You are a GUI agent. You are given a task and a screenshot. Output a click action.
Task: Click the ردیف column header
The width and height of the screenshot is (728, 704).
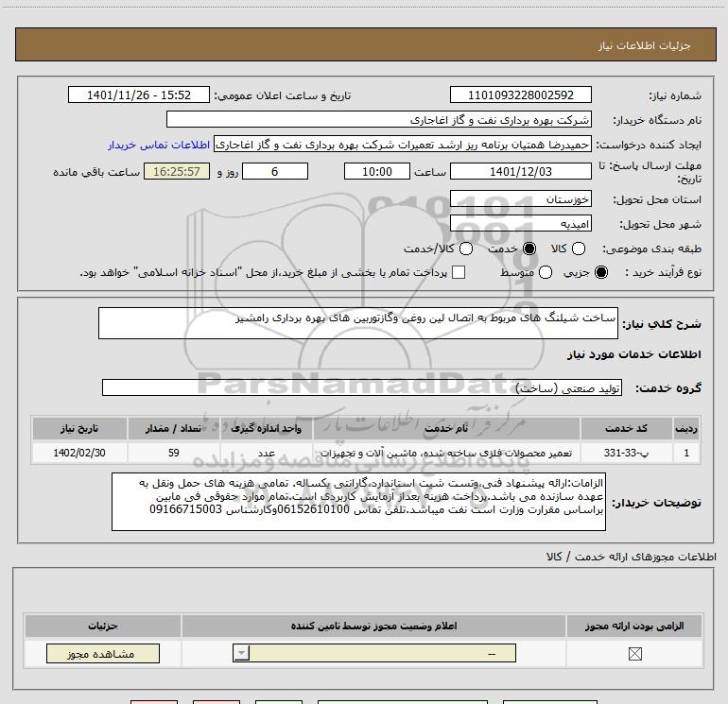coord(686,428)
